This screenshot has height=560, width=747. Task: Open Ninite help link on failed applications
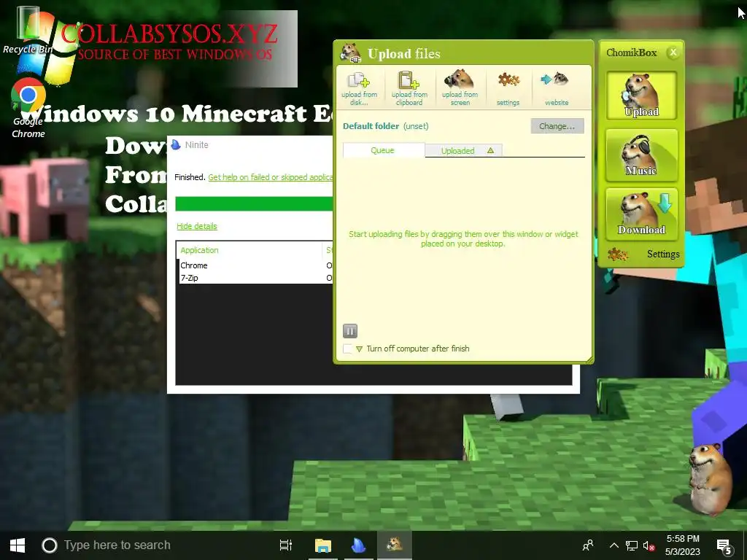pos(270,177)
